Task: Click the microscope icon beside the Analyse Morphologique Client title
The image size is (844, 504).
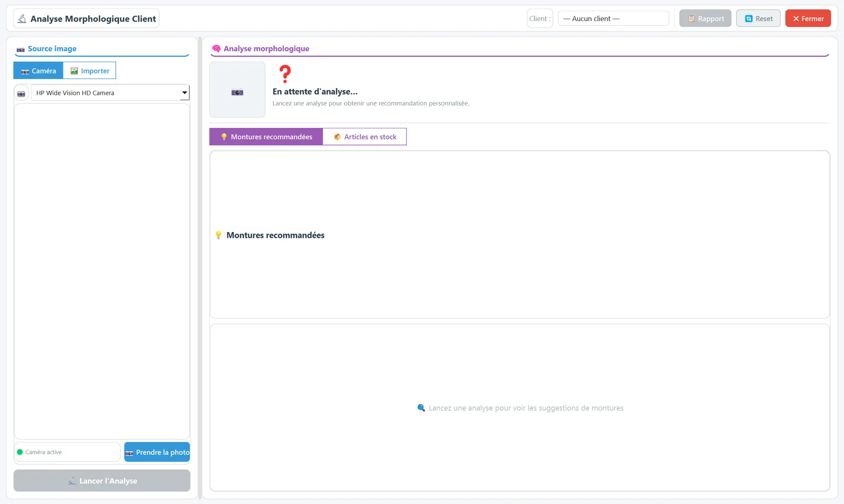Action: point(22,19)
